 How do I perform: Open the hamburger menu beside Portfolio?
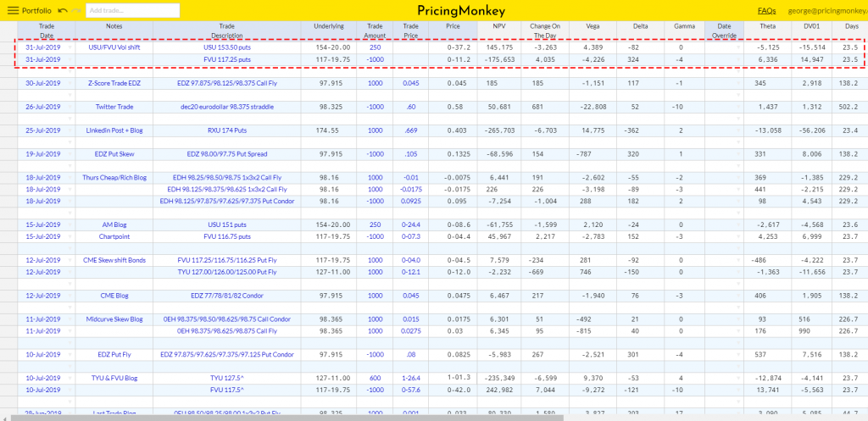coord(13,10)
